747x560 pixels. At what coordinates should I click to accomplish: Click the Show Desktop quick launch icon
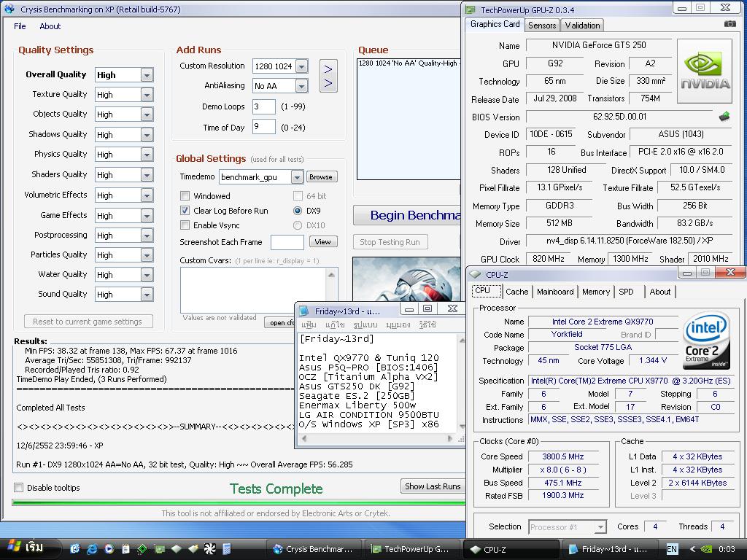click(75, 549)
